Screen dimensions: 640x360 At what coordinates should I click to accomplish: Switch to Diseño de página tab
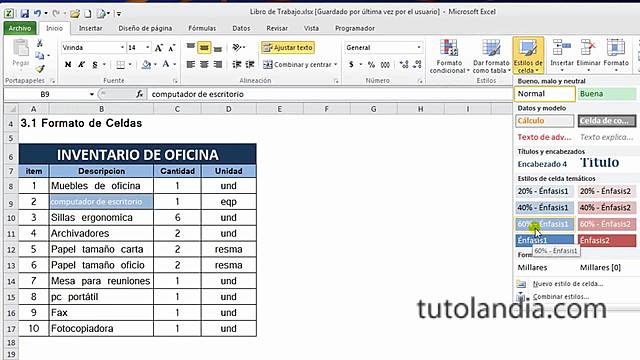(x=145, y=28)
